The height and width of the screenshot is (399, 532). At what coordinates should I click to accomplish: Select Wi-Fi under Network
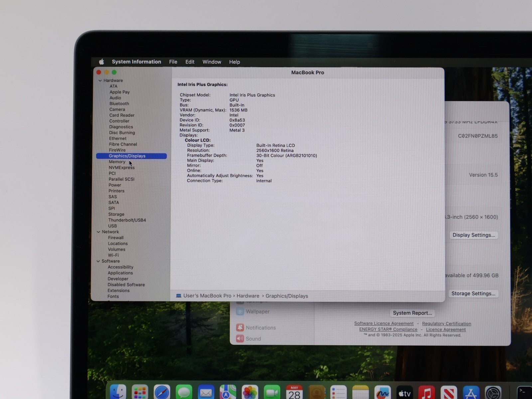tap(113, 255)
